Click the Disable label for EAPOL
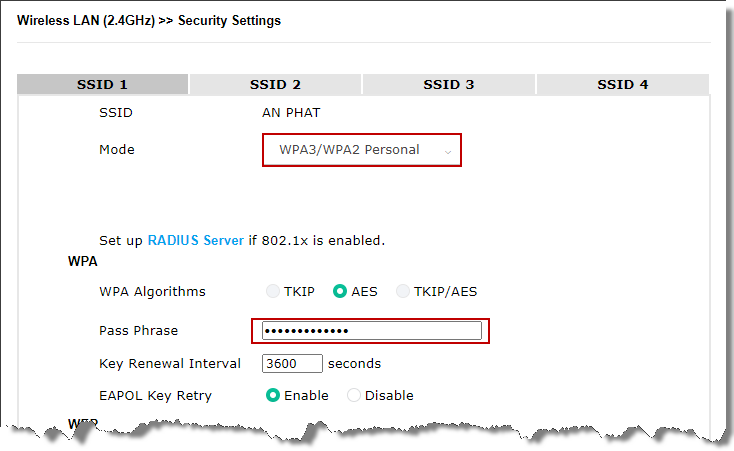 pos(389,395)
